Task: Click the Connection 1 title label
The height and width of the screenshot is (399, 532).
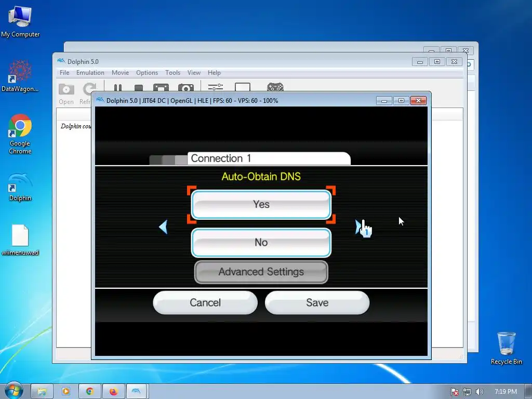Action: point(221,158)
